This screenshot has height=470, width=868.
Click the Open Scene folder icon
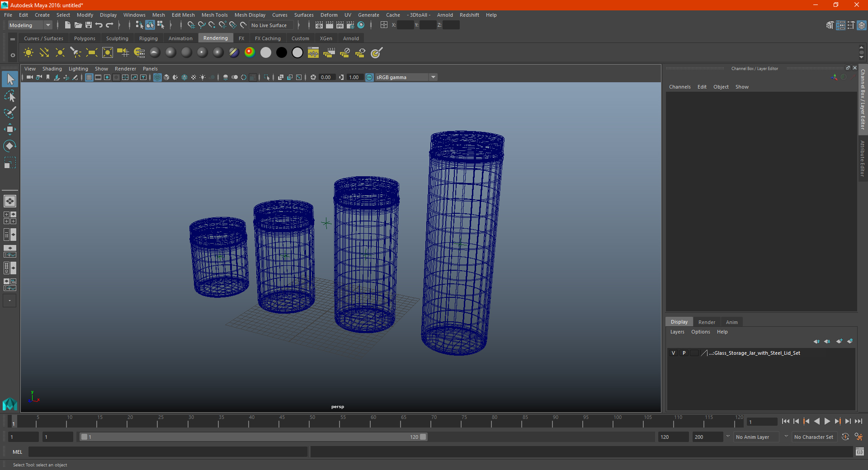tap(78, 25)
